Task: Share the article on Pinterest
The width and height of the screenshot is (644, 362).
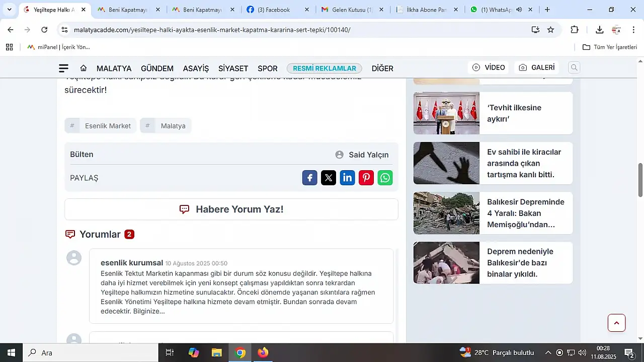Action: click(366, 178)
